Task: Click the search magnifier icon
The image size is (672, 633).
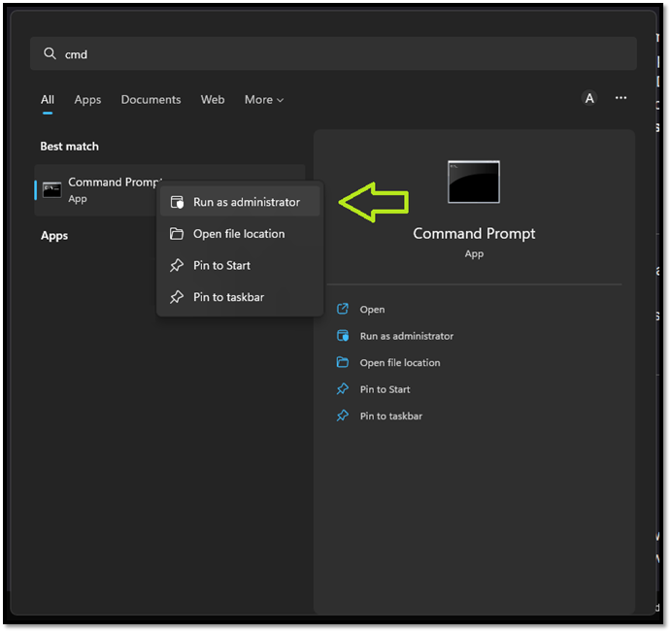Action: (49, 54)
